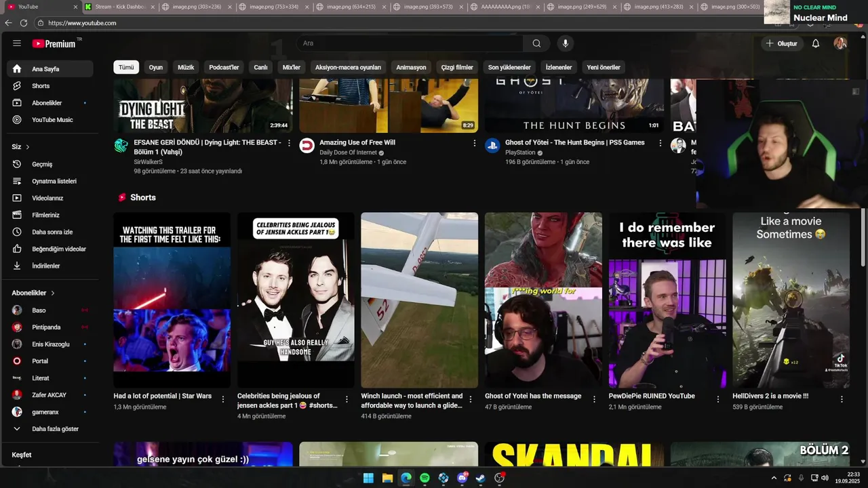868x488 pixels.
Task: Open the Ghost of Yōtei video title
Action: click(x=575, y=142)
